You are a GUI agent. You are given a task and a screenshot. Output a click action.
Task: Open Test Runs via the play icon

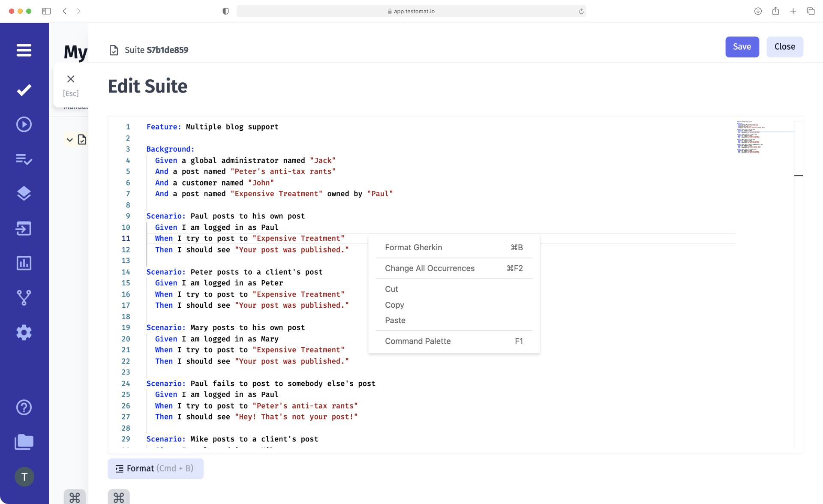24,124
